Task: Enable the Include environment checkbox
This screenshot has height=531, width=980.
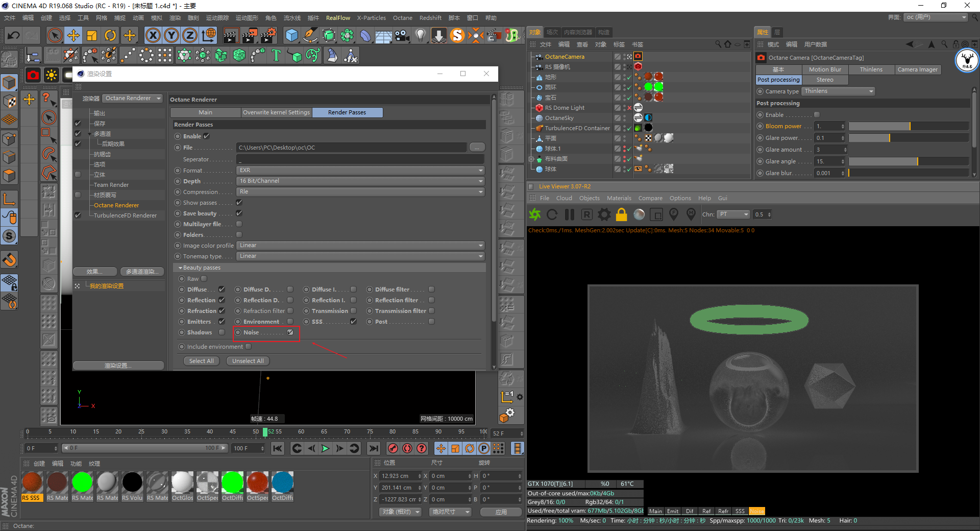Action: pos(249,347)
